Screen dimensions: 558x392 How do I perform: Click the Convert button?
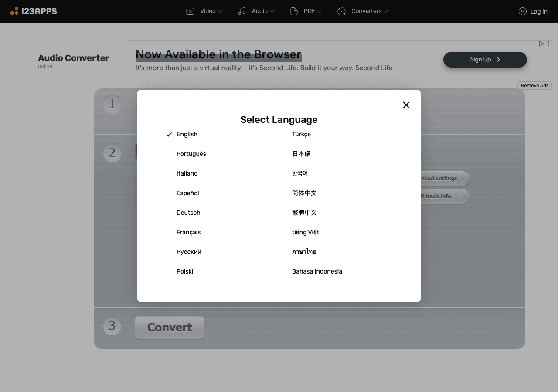170,328
